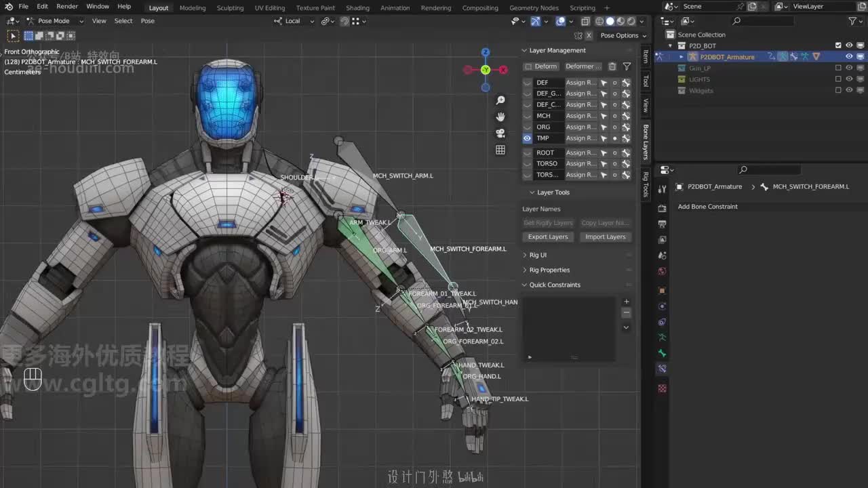Screen dimensions: 868x488
Task: Click the properties editor search field
Action: click(770, 169)
